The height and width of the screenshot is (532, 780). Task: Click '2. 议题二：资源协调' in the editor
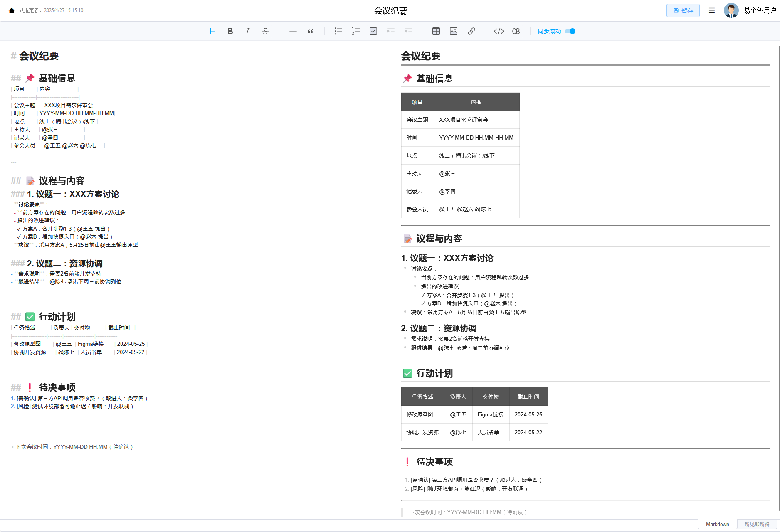point(65,264)
